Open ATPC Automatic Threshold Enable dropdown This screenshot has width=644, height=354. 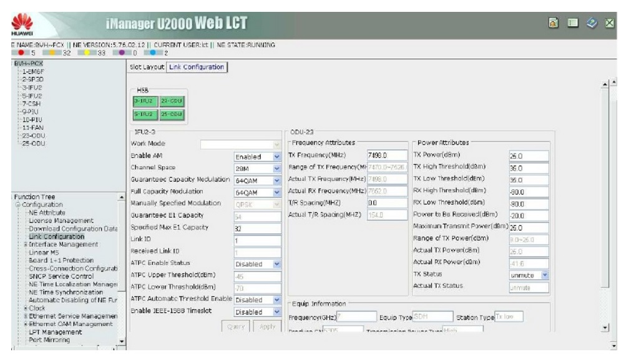(277, 300)
